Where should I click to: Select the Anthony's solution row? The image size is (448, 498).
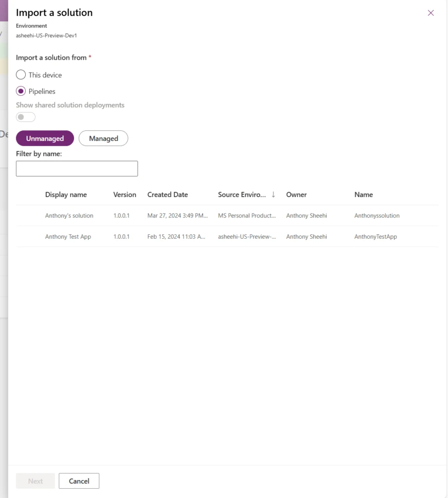pos(69,215)
